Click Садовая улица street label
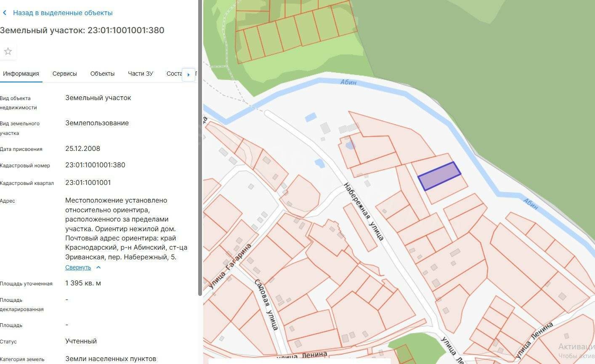 pos(266,303)
